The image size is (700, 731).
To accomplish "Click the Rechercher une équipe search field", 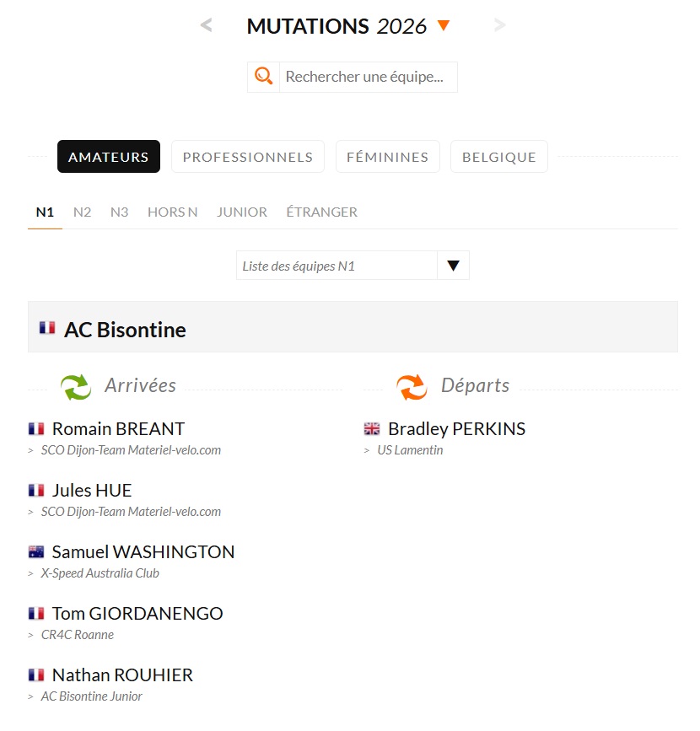I will point(368,77).
